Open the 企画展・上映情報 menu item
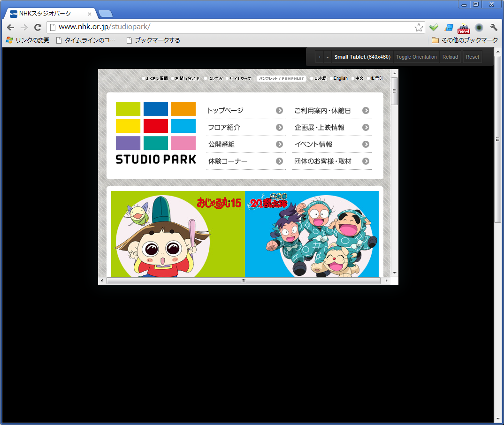504x425 pixels. coord(332,128)
